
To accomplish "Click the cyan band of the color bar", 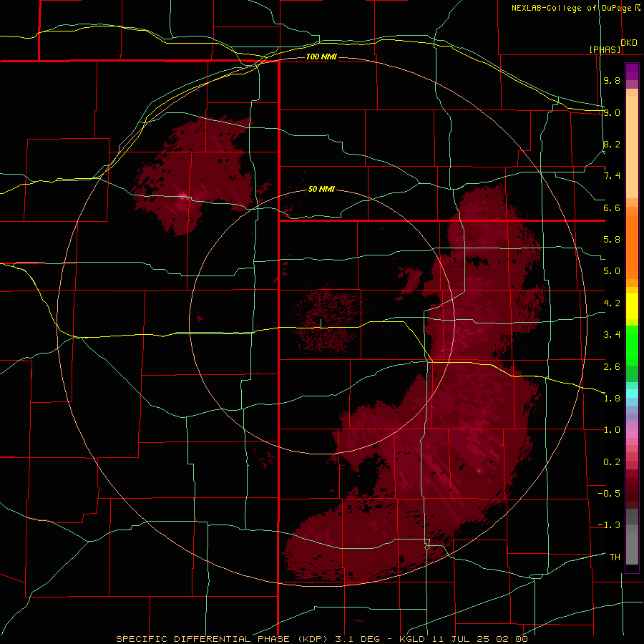I will click(x=632, y=394).
